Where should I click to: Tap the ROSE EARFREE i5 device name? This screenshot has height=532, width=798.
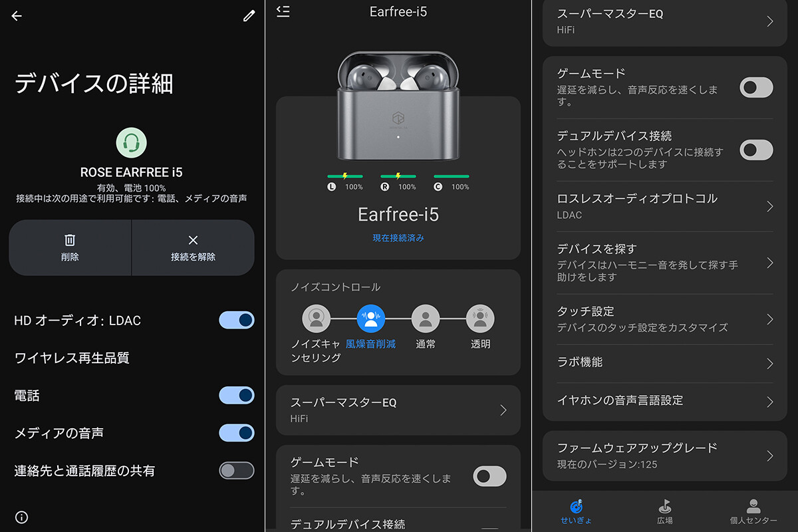[x=132, y=172]
